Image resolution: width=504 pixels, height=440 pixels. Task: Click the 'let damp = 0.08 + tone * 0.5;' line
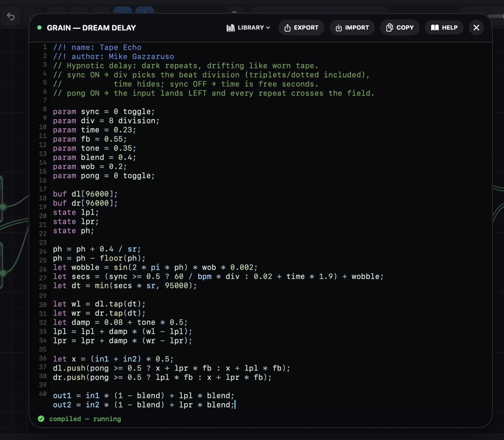coord(120,322)
